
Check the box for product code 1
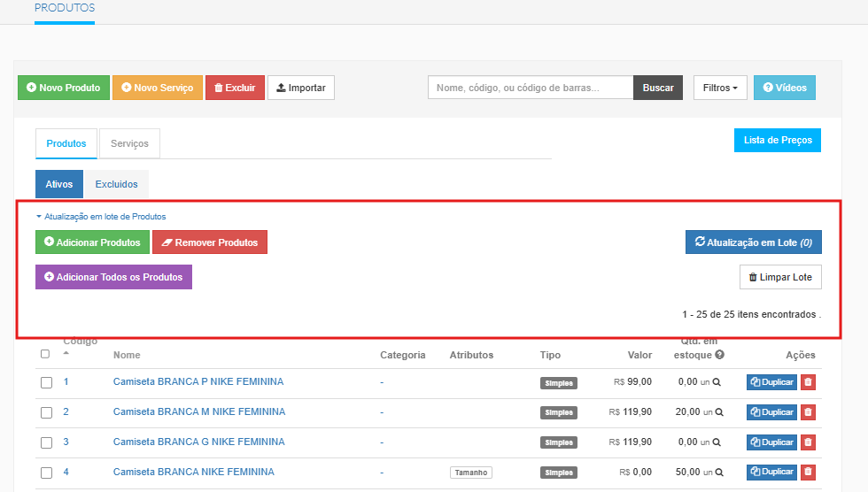[47, 383]
